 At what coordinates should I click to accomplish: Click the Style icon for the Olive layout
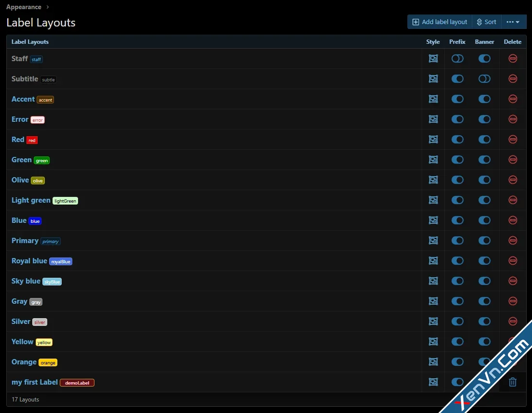[x=433, y=180]
